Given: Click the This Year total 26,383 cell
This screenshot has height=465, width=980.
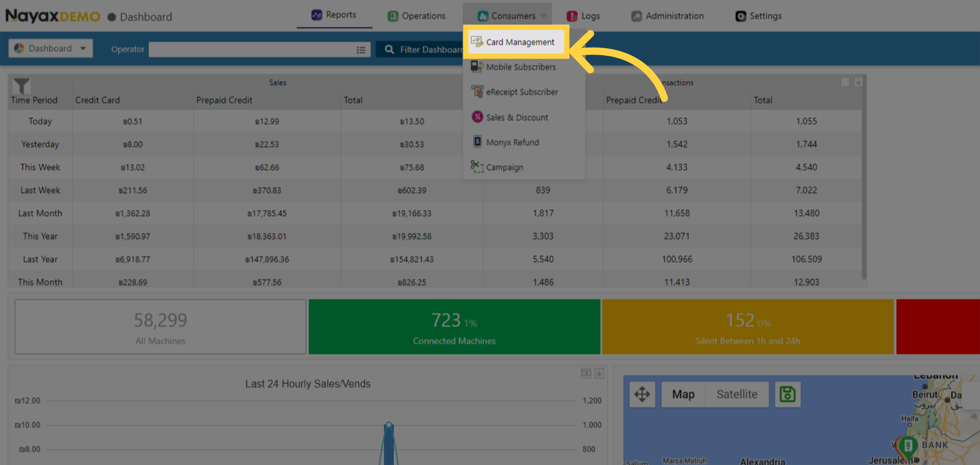Looking at the screenshot, I should point(806,236).
